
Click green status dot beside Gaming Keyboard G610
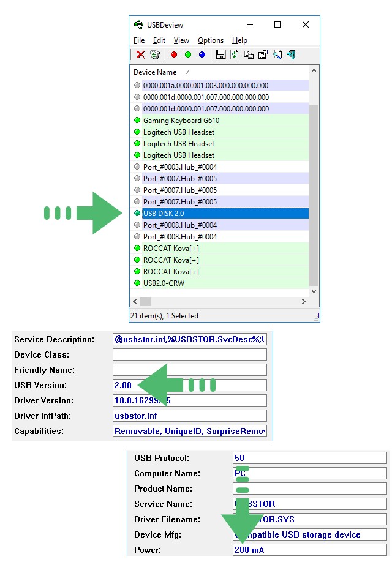137,120
